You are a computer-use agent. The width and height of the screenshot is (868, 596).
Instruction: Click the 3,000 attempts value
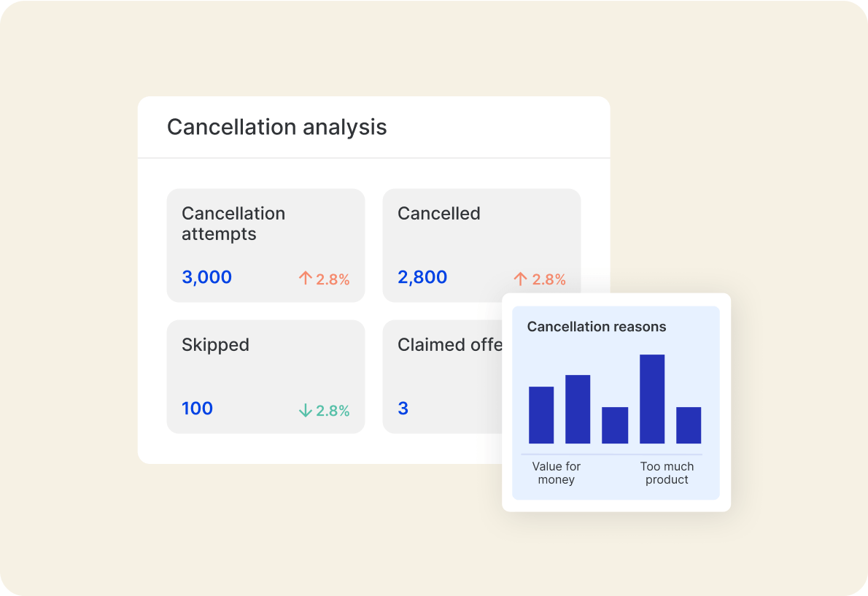coord(206,277)
